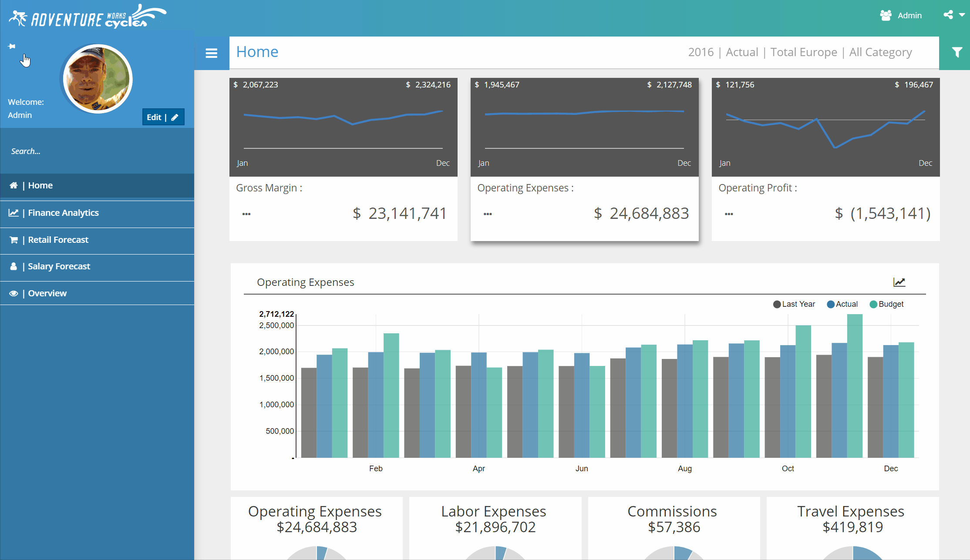Click the Adventure Works Cycles logo
This screenshot has height=560, width=970.
(87, 17)
